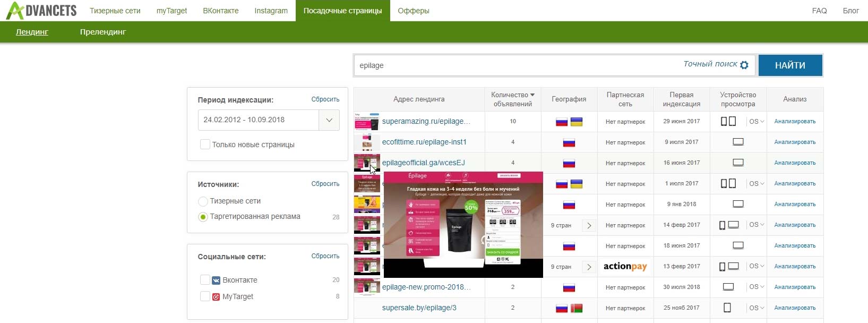868x323 pixels.
Task: Click device icon in 18 июня 2017 row
Action: coord(738,245)
